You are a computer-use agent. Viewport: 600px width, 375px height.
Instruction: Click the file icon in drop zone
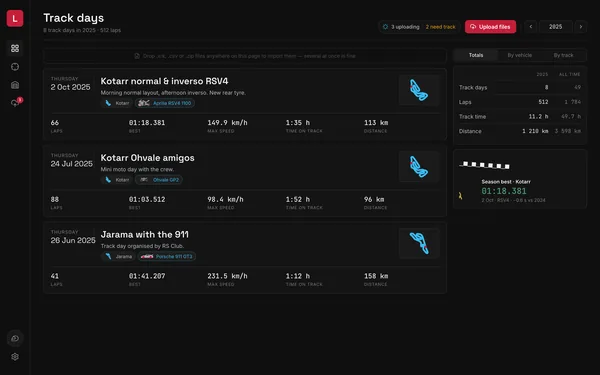point(137,56)
